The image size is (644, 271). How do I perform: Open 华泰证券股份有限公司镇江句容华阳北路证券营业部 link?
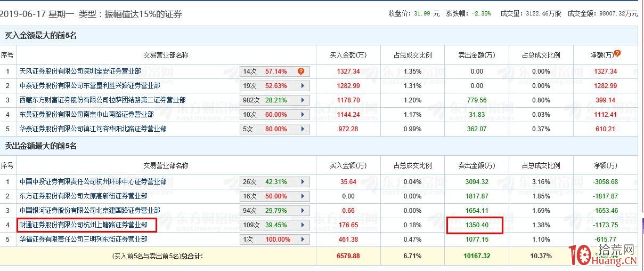click(x=93, y=129)
